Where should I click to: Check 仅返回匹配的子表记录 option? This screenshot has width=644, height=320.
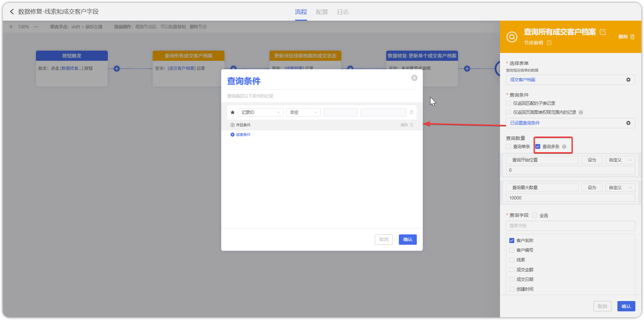coord(509,104)
